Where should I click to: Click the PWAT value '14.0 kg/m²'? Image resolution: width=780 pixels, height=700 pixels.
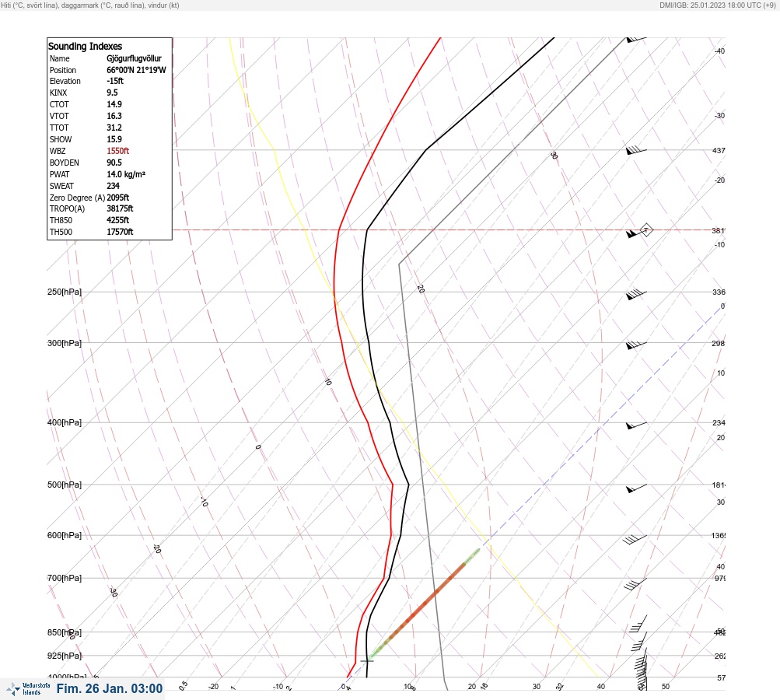(126, 174)
